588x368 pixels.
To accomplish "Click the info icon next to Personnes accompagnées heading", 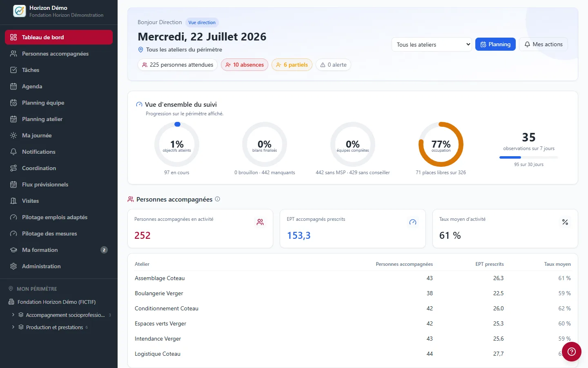I will (x=217, y=199).
